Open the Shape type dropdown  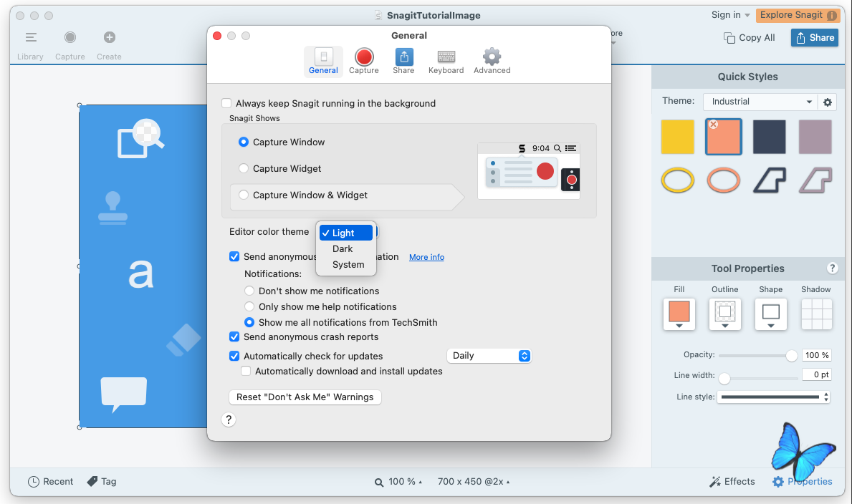[770, 314]
